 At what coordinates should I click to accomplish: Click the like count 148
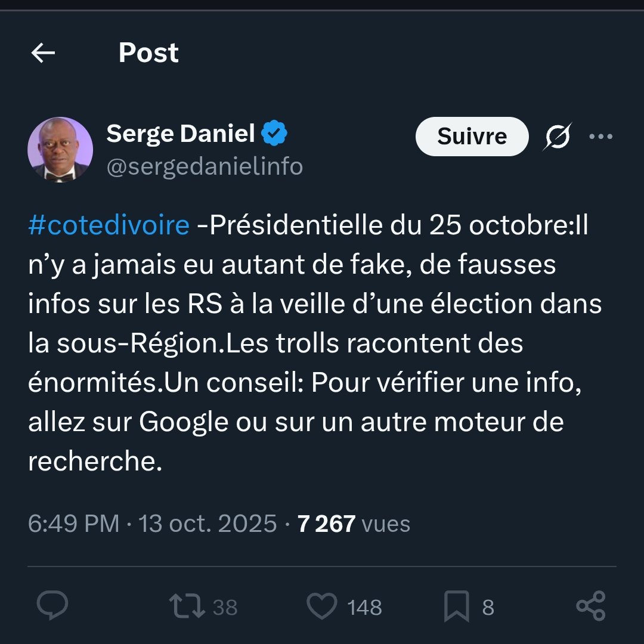click(364, 608)
